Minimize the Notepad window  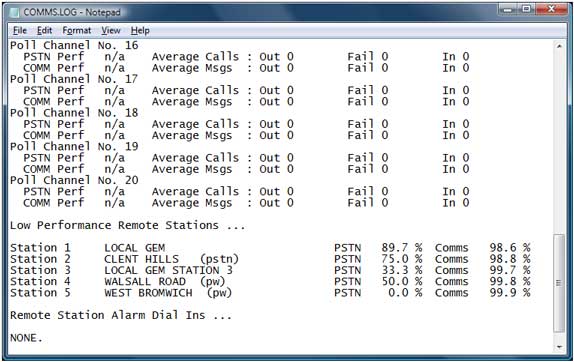pos(507,9)
